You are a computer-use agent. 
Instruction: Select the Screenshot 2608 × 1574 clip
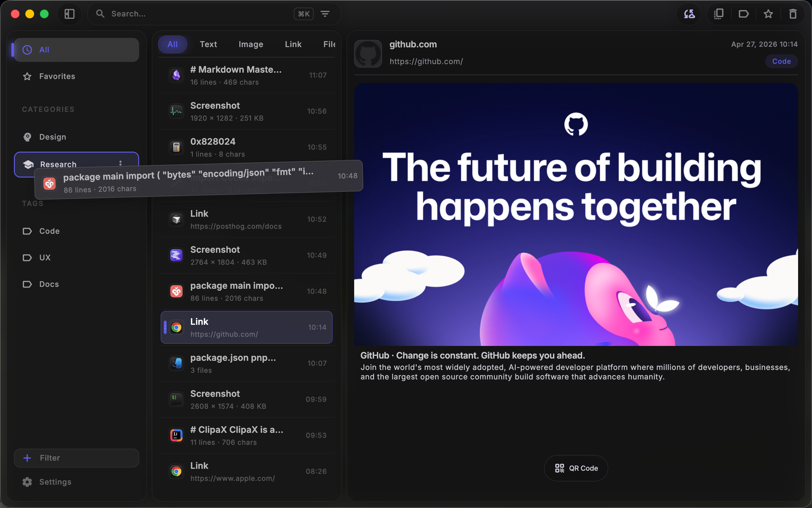[x=247, y=399]
